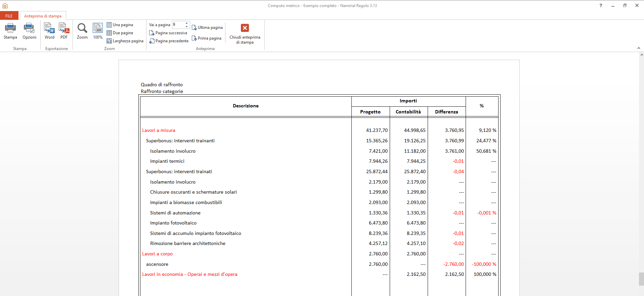Screen dimensions: 644x296
Task: Switch to Due pagine view
Action: (120, 33)
